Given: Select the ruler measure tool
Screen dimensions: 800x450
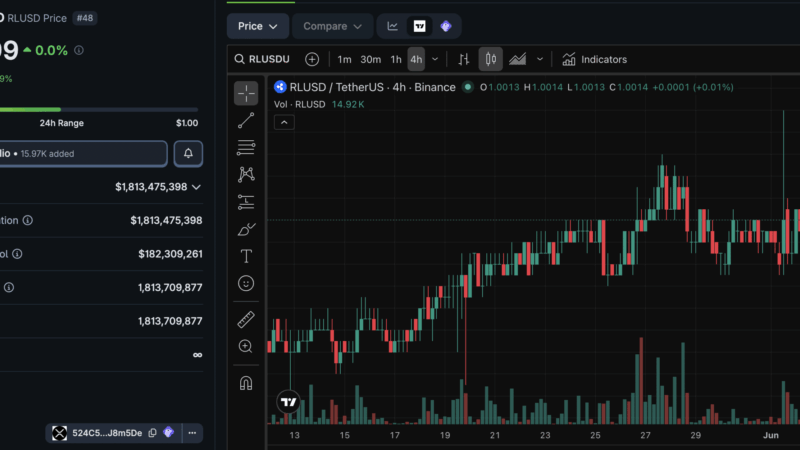Looking at the screenshot, I should pyautogui.click(x=246, y=319).
